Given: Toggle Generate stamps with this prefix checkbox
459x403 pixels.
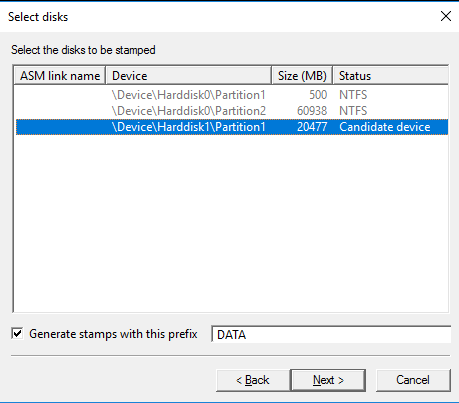Looking at the screenshot, I should 17,334.
